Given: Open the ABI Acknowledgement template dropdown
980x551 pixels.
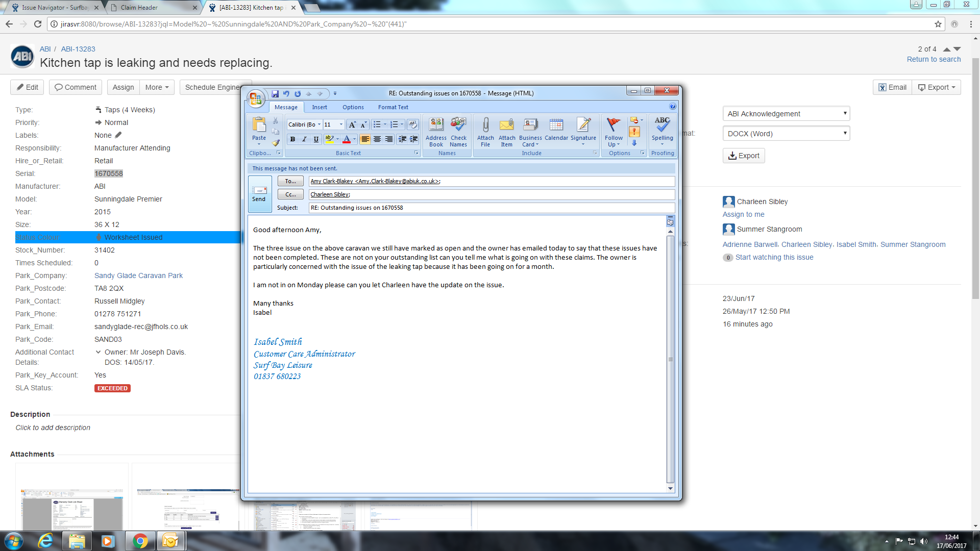Looking at the screenshot, I should pyautogui.click(x=786, y=114).
